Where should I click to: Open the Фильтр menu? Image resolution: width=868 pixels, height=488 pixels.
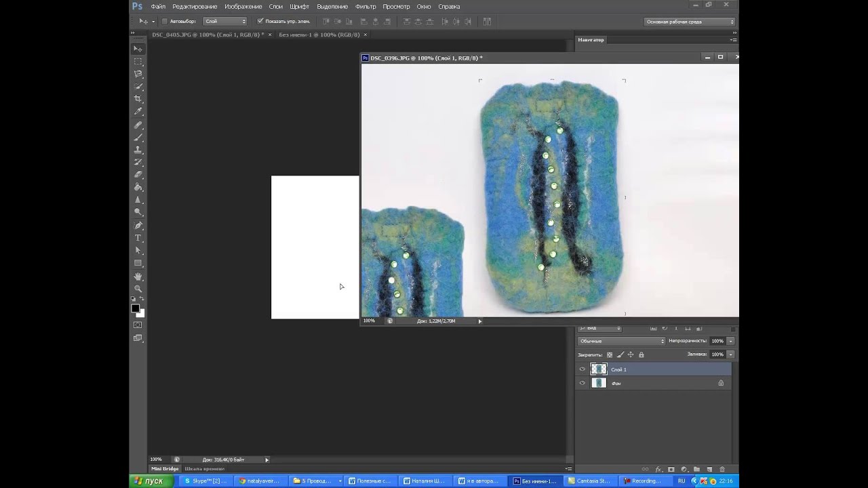click(366, 6)
